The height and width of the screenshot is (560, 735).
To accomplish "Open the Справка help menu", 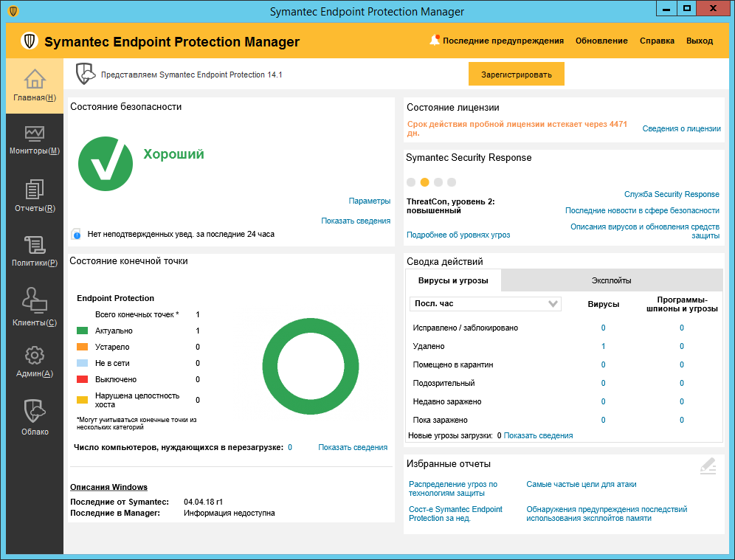I will pos(657,41).
